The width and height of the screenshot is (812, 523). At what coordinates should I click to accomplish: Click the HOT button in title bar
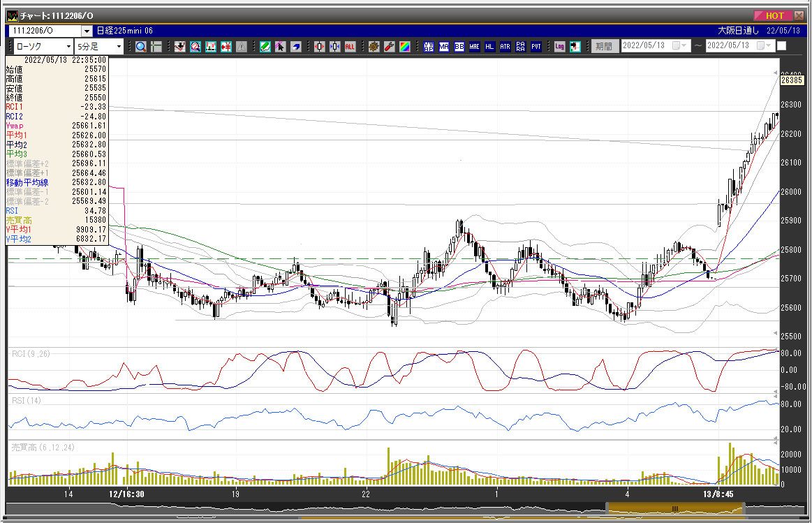point(773,15)
